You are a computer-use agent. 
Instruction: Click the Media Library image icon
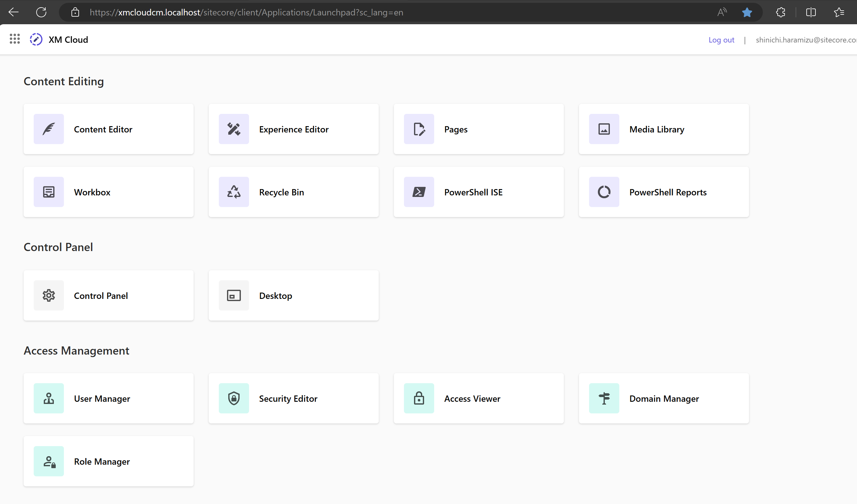coord(604,129)
